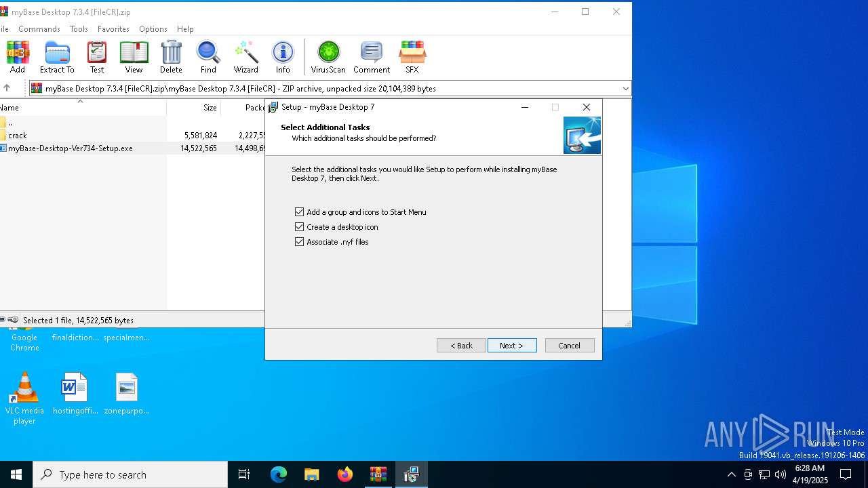Open the notification center icon
868x488 pixels.
(846, 474)
